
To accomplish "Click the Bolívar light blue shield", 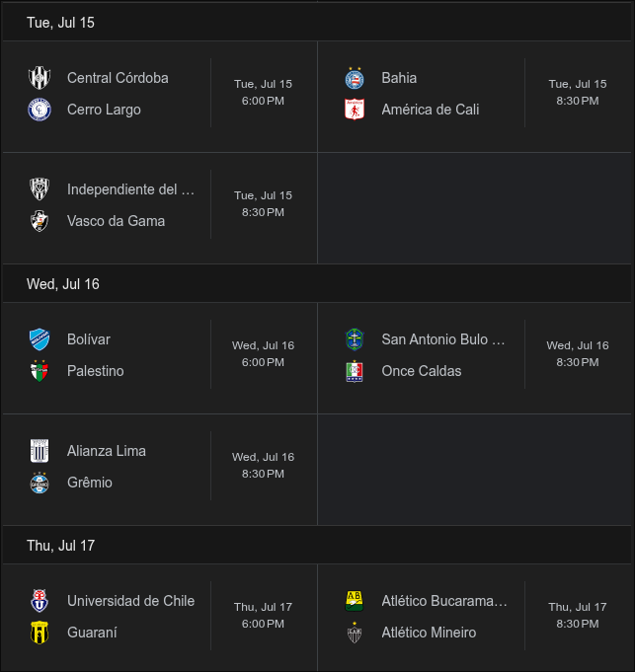I will click(x=40, y=339).
